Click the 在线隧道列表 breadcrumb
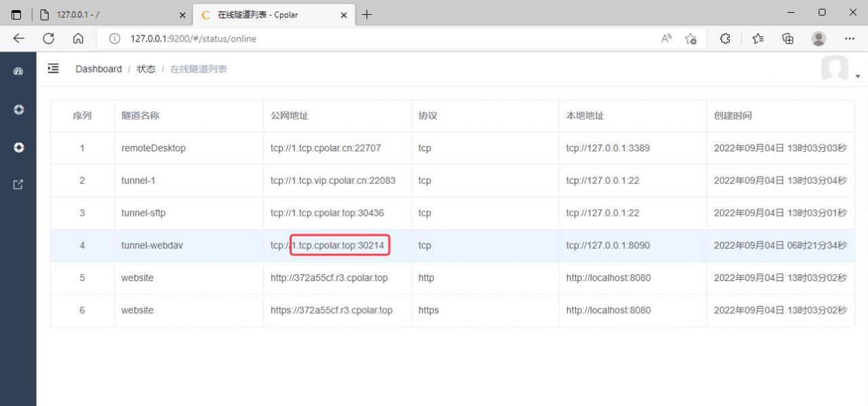The image size is (868, 406). 199,69
